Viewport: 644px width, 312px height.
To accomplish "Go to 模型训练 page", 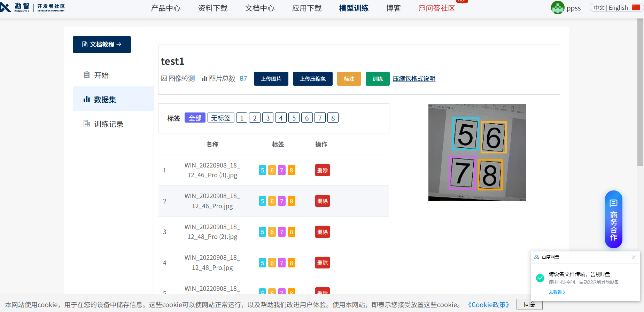I will pos(354,8).
